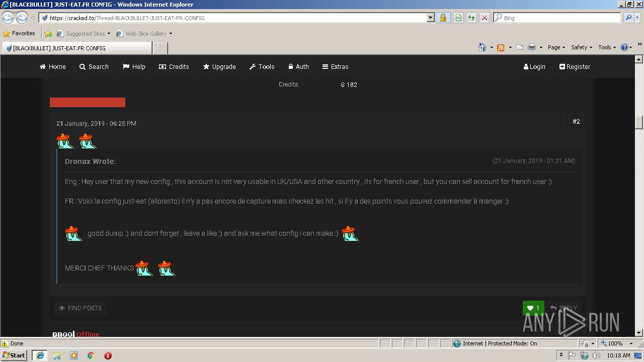Open the Windows Start button

pyautogui.click(x=14, y=355)
